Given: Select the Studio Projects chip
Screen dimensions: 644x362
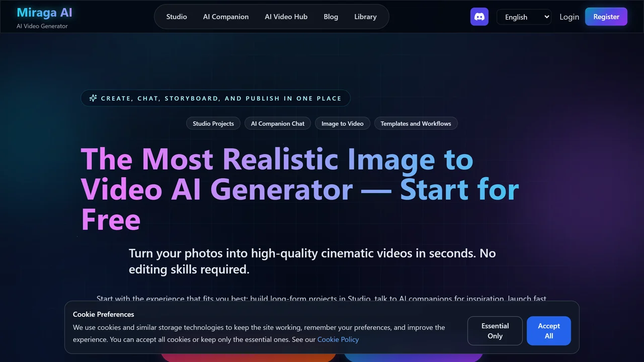Looking at the screenshot, I should coord(213,123).
